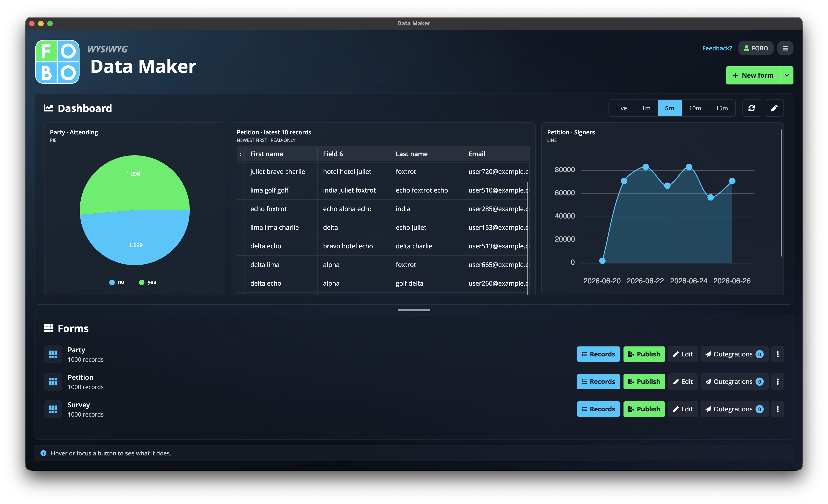
Task: Toggle the 'yes' legend item
Action: point(147,282)
